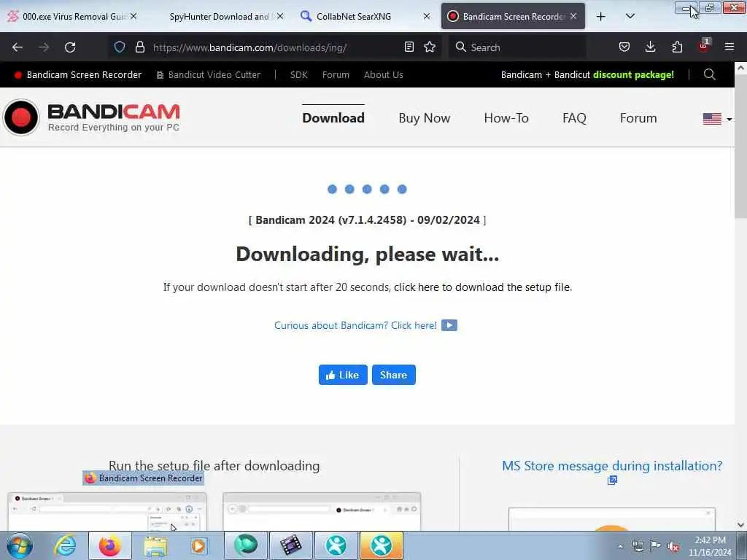Switch to SpyHunter Download tab
This screenshot has height=560, width=747.
click(x=219, y=16)
